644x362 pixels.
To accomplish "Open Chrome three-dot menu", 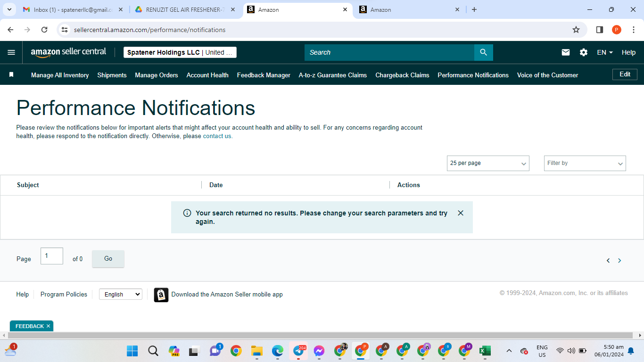I will coord(634,30).
